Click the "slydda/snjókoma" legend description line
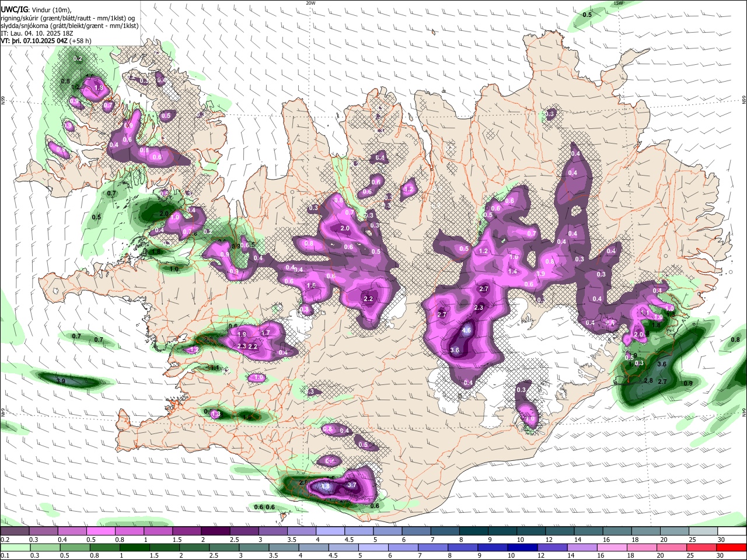747x560 pixels. (x=69, y=26)
